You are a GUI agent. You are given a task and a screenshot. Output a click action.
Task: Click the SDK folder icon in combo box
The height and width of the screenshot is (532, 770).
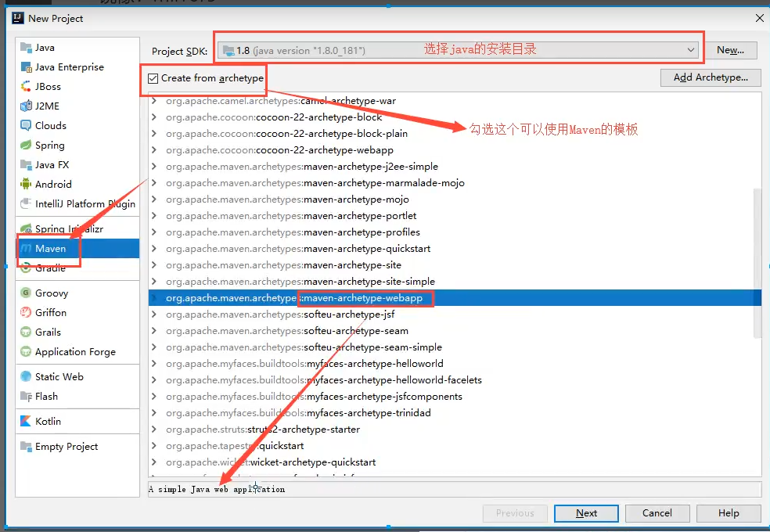pyautogui.click(x=228, y=50)
